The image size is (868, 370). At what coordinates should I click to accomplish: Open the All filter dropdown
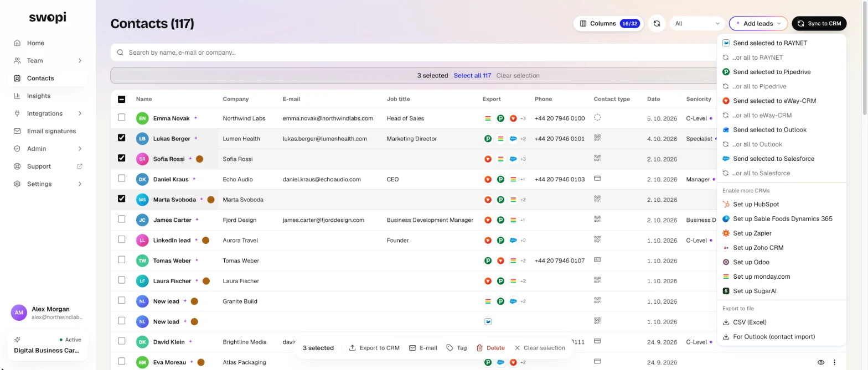[697, 23]
